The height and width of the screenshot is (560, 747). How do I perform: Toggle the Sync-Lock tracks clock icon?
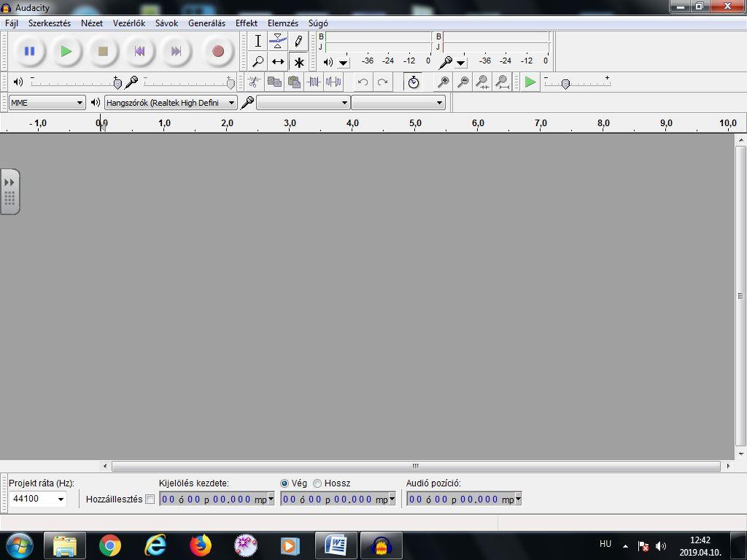[x=413, y=82]
